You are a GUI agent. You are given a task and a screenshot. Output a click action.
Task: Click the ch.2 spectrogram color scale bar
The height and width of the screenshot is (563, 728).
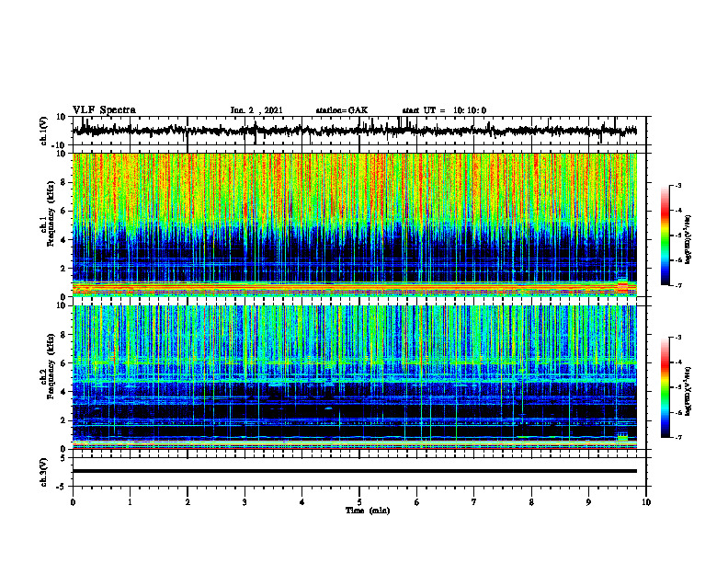click(665, 387)
